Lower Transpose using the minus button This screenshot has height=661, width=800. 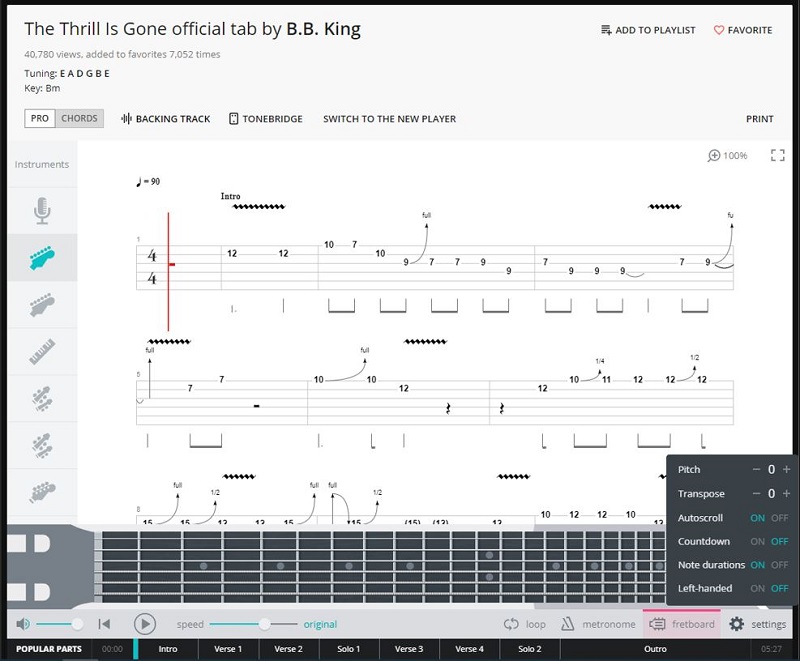click(757, 493)
